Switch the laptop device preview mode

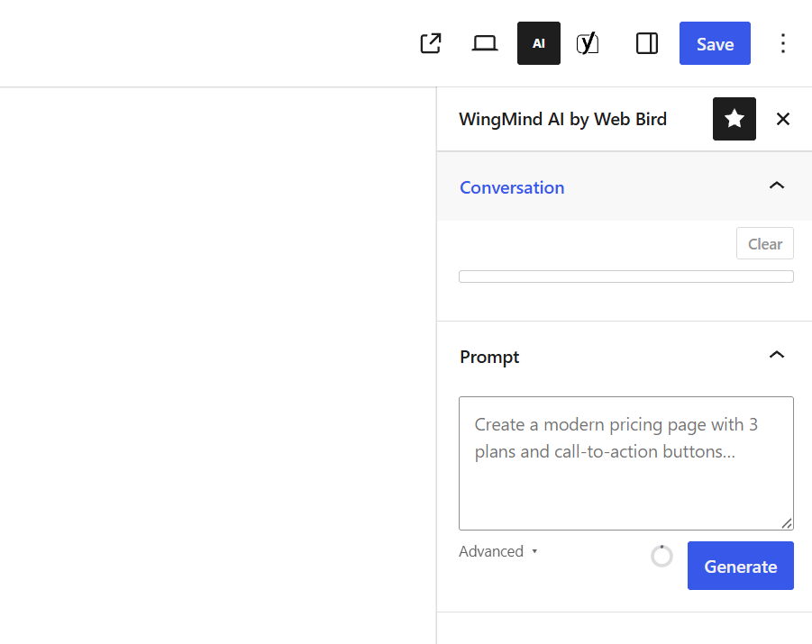coord(485,43)
